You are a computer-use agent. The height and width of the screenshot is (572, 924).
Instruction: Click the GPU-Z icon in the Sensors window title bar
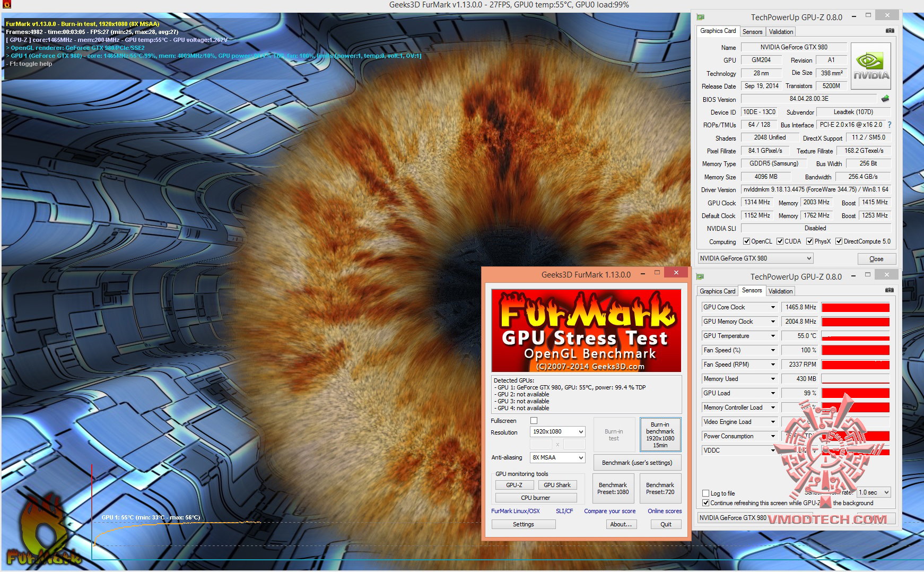pos(700,276)
